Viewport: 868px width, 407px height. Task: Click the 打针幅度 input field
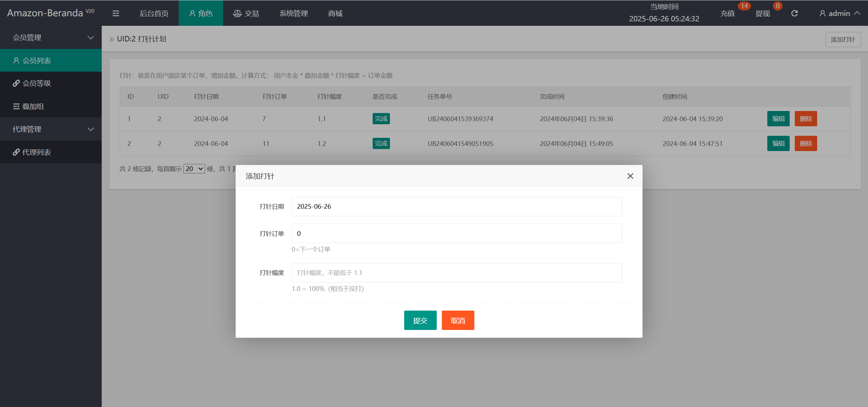(456, 273)
